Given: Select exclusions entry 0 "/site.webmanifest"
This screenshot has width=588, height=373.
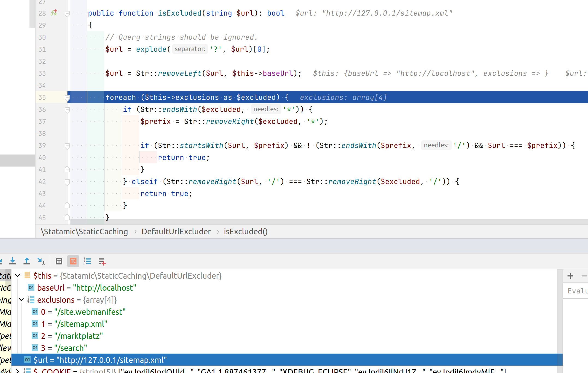Looking at the screenshot, I should 284,312.
